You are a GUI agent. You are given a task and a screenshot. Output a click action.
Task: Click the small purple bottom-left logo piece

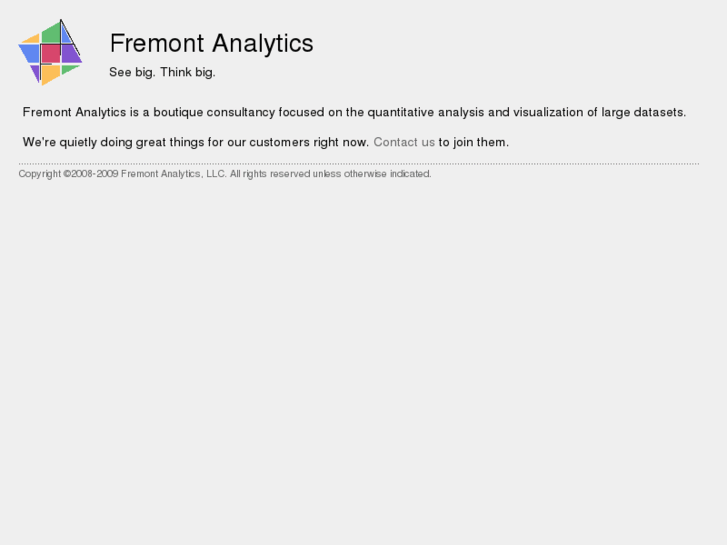click(x=35, y=71)
